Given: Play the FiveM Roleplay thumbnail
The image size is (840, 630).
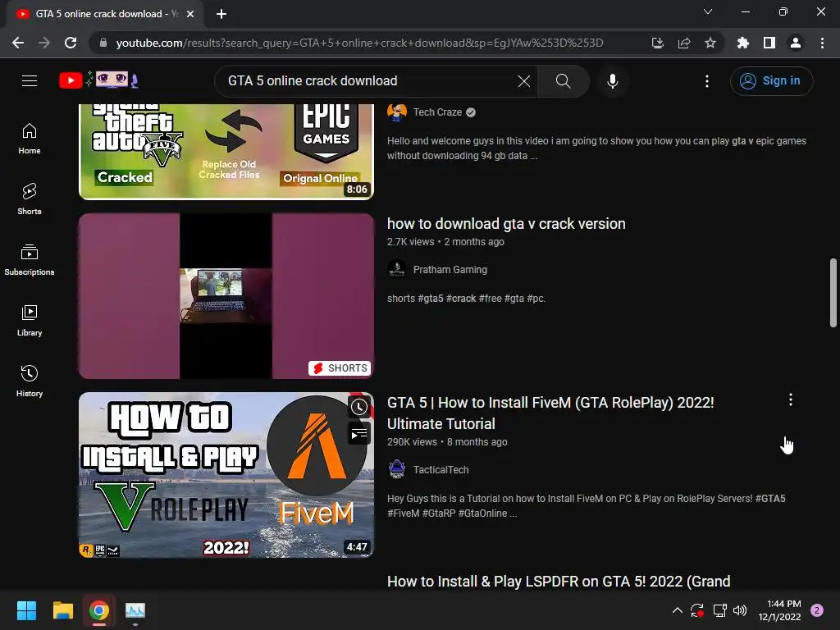Looking at the screenshot, I should (226, 475).
